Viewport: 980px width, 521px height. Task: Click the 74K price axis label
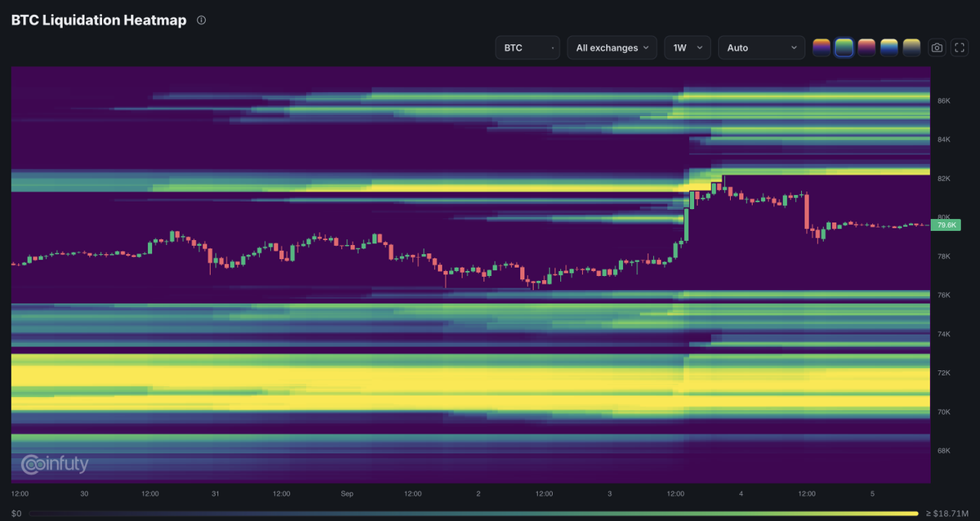(944, 334)
